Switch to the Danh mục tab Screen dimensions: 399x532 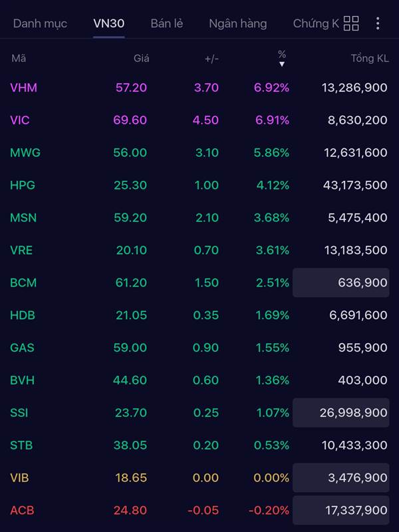click(x=40, y=24)
